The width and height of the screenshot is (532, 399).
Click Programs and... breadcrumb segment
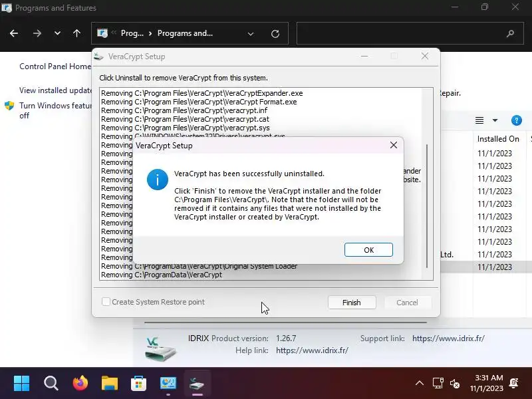(186, 33)
